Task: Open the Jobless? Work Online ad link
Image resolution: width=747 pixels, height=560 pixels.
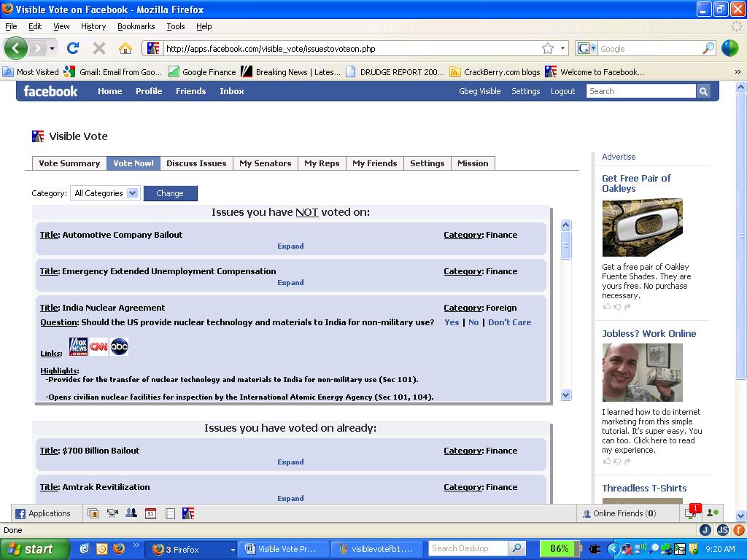Action: tap(649, 333)
